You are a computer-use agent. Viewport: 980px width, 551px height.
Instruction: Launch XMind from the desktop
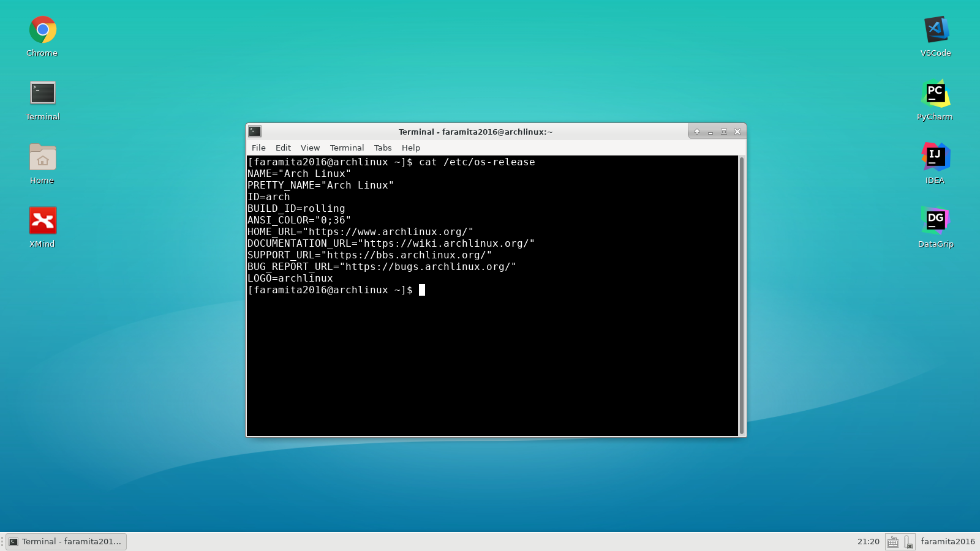pyautogui.click(x=43, y=220)
